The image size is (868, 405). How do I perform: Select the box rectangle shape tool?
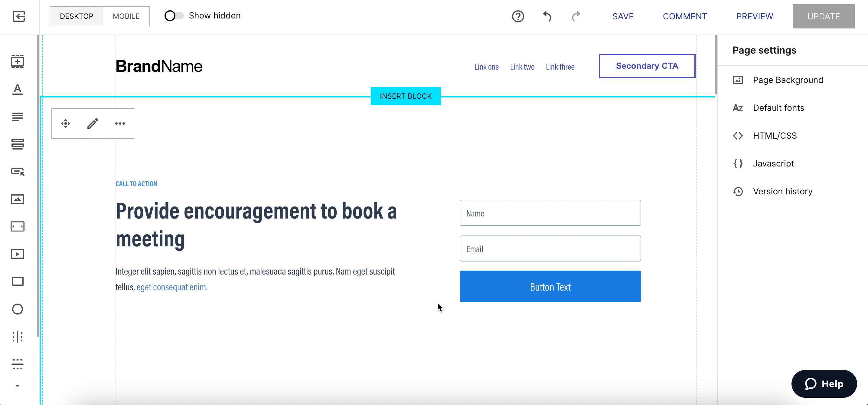[x=18, y=281]
